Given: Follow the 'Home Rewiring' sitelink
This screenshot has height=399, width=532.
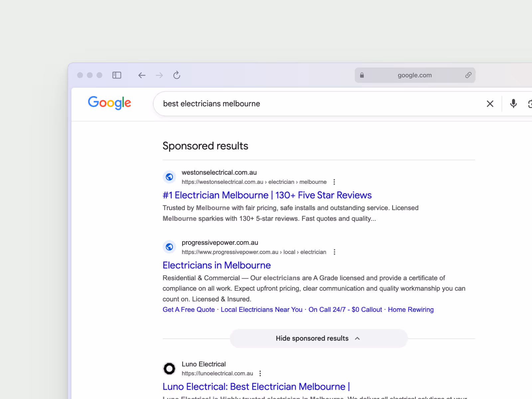Looking at the screenshot, I should [411, 310].
